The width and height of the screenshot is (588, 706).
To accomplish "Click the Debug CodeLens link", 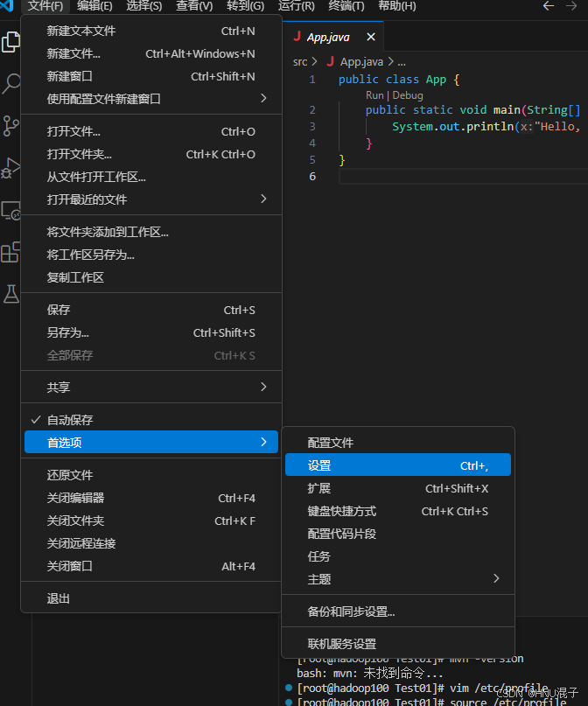I will tap(407, 94).
